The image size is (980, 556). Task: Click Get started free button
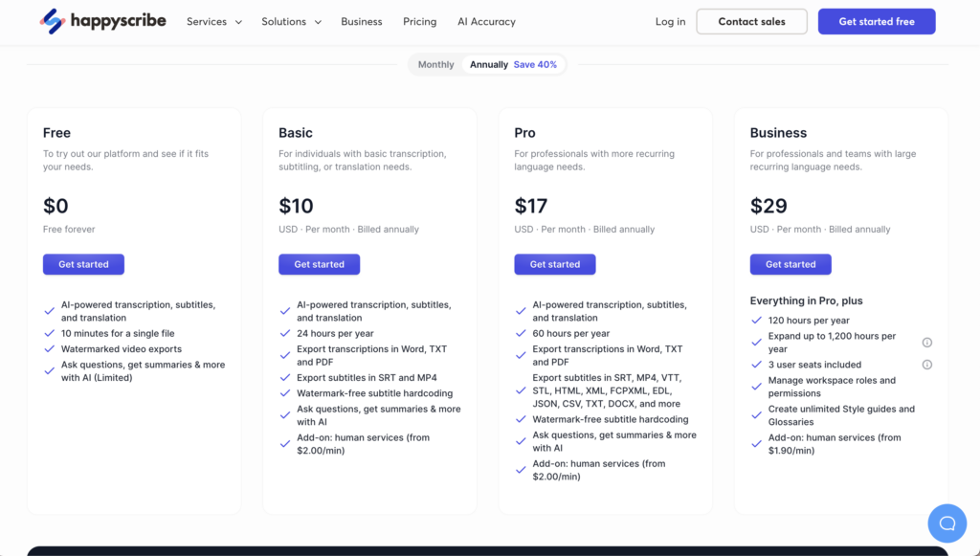click(x=876, y=22)
